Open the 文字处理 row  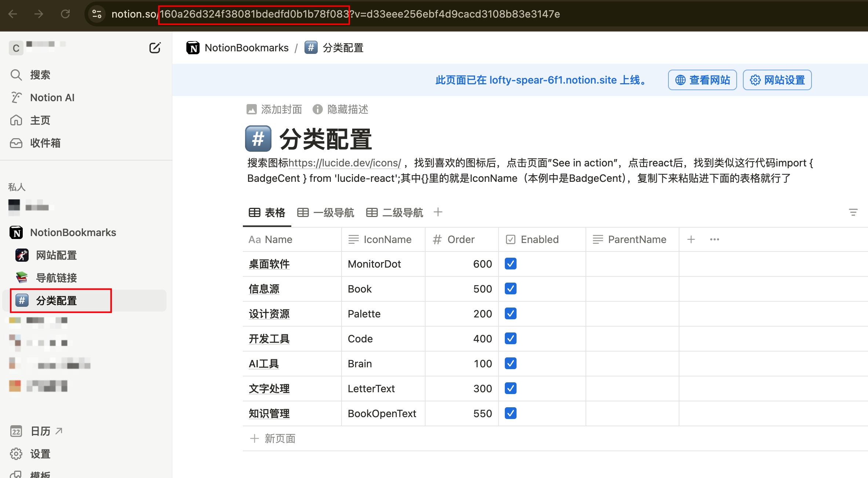pos(269,389)
